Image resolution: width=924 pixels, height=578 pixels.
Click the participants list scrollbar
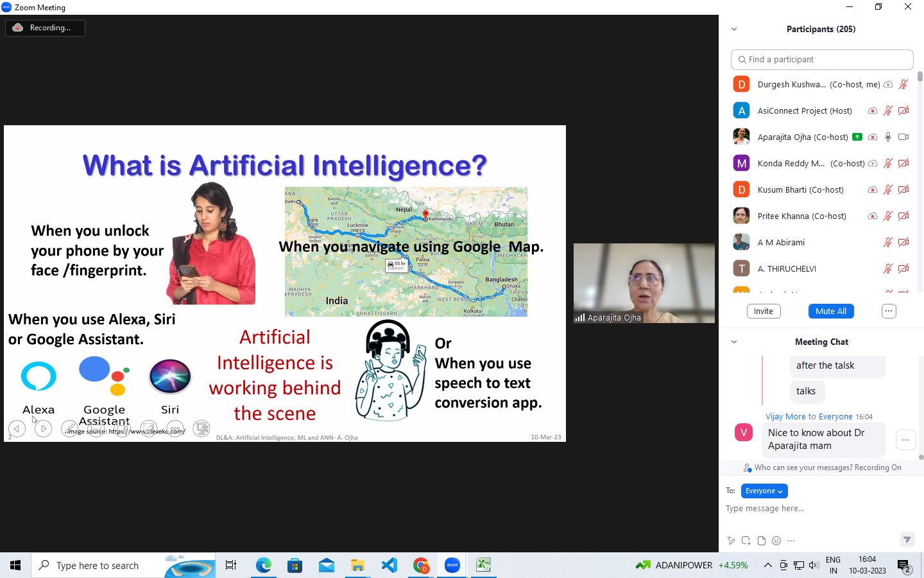pos(920,76)
